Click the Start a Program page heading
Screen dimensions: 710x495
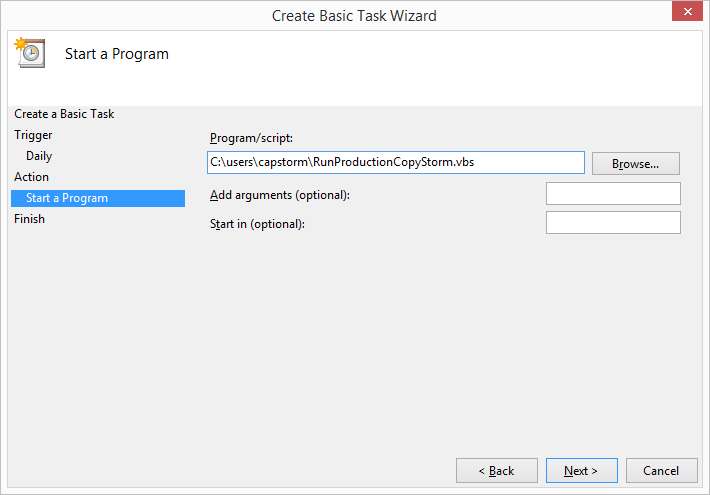pyautogui.click(x=117, y=54)
